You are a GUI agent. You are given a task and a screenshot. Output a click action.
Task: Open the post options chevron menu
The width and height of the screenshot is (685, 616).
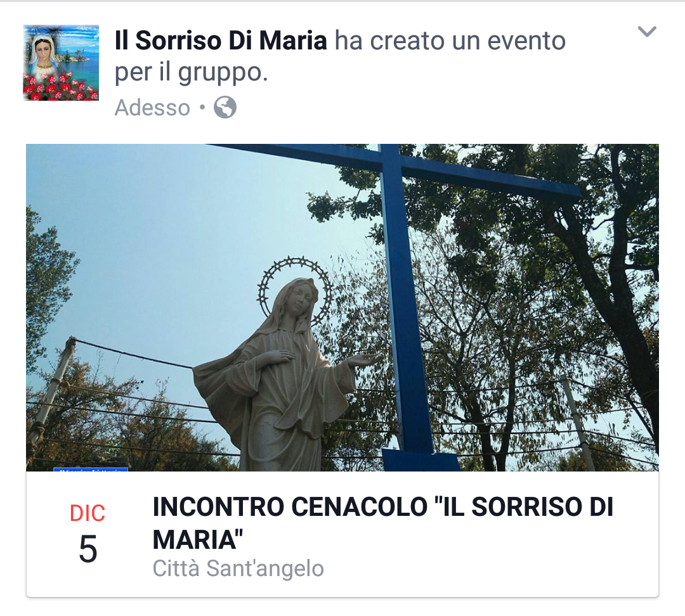coord(647,32)
